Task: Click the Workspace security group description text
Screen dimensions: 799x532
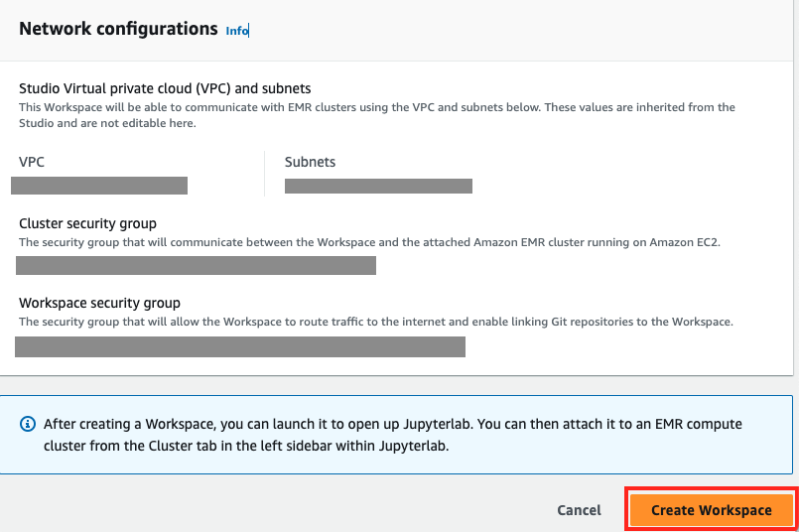Action: [x=376, y=322]
